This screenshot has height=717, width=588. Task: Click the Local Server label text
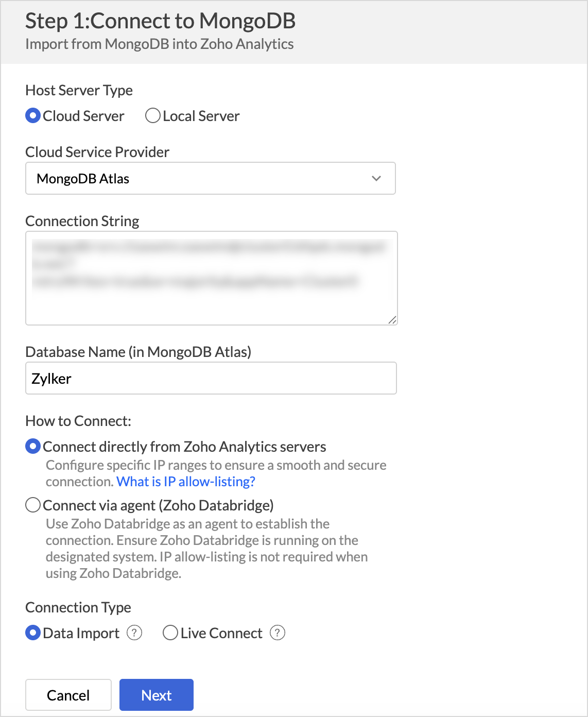point(201,116)
